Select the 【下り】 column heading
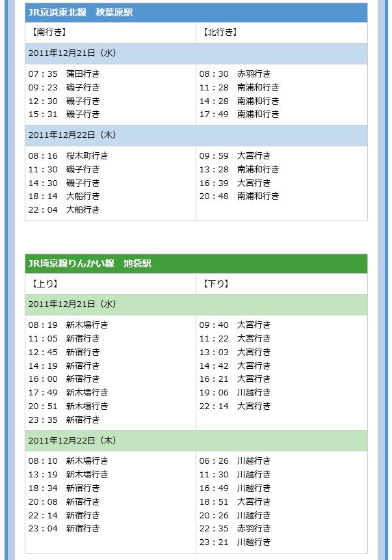 (215, 284)
